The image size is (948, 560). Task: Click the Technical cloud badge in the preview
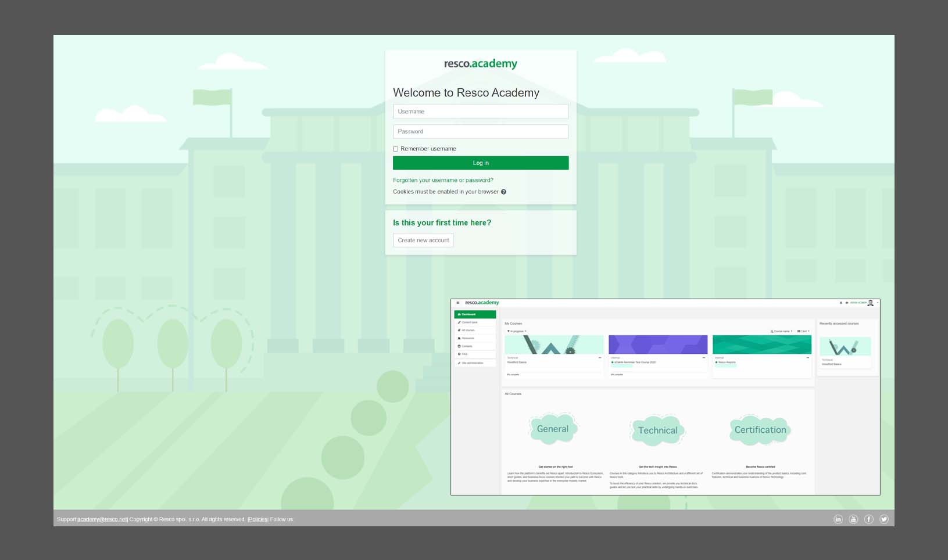tap(657, 430)
